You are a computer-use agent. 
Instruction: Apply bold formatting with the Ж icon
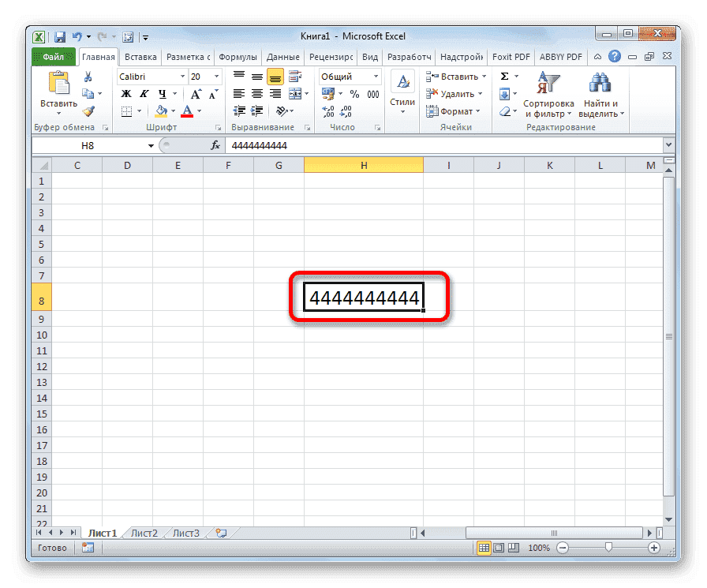point(125,93)
